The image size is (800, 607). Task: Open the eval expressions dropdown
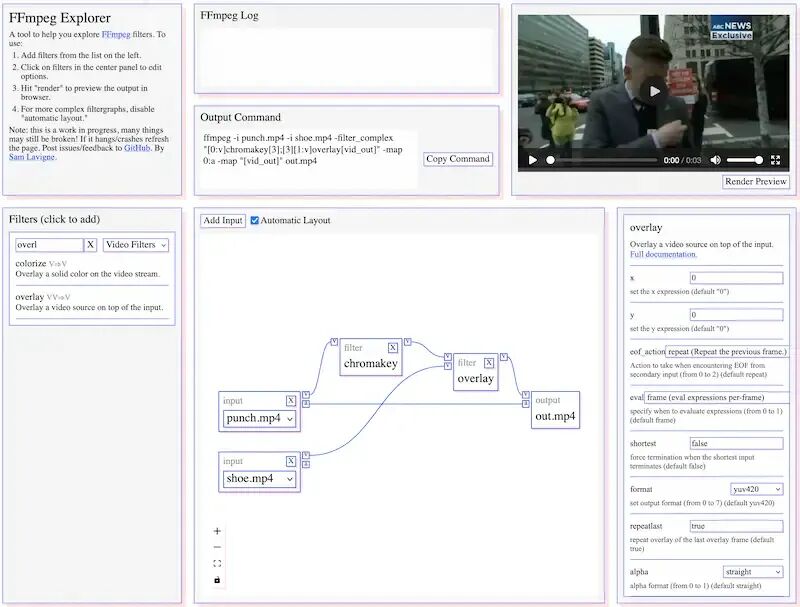(x=717, y=397)
